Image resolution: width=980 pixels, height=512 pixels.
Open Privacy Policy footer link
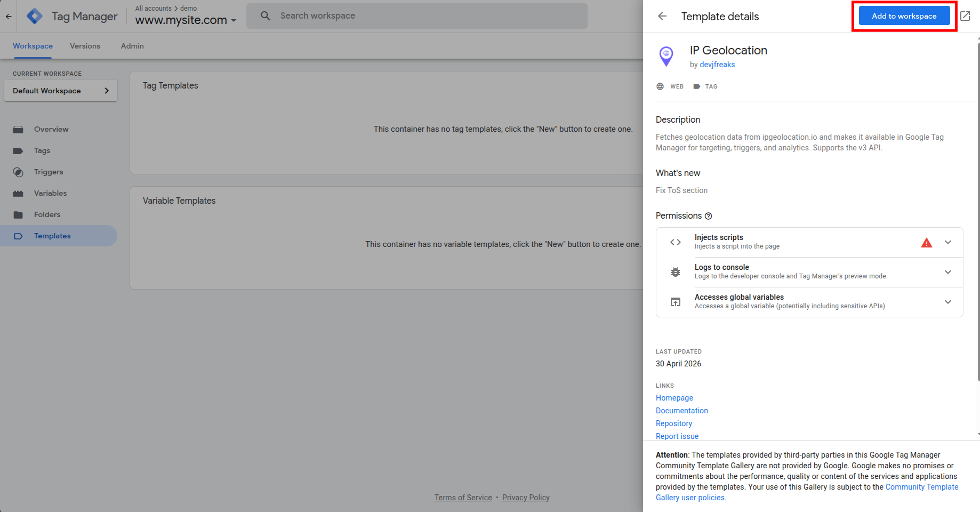[x=526, y=498]
